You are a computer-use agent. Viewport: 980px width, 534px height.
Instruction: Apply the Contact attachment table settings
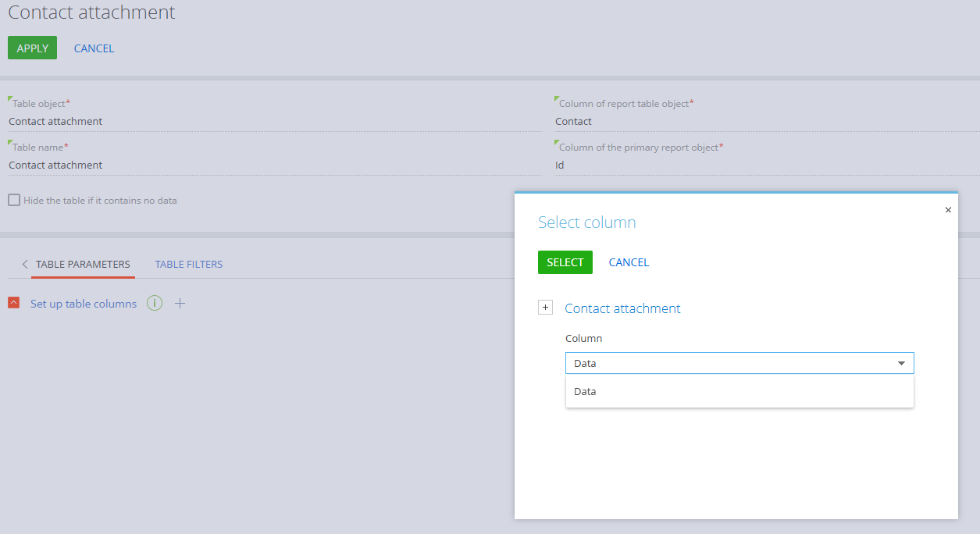point(31,48)
